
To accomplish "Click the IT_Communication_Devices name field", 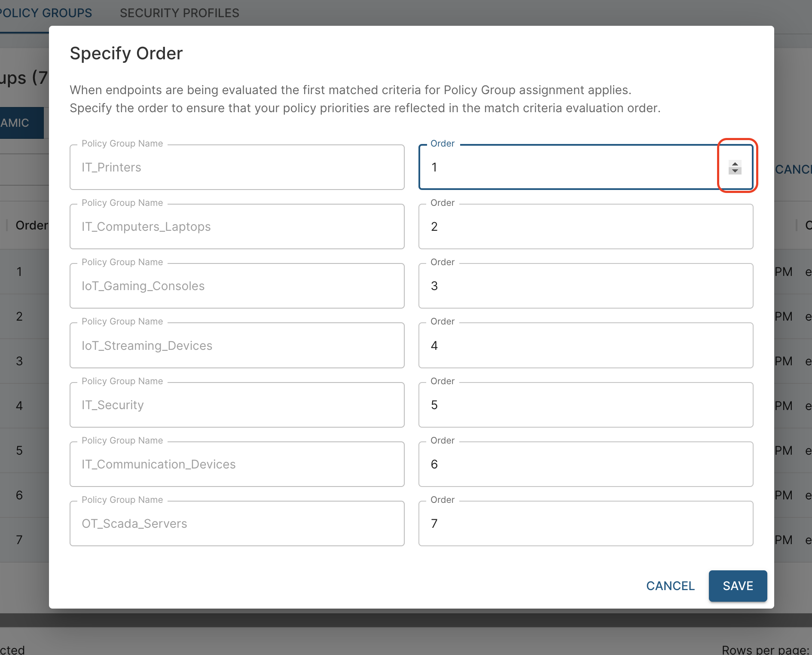I will coord(237,464).
